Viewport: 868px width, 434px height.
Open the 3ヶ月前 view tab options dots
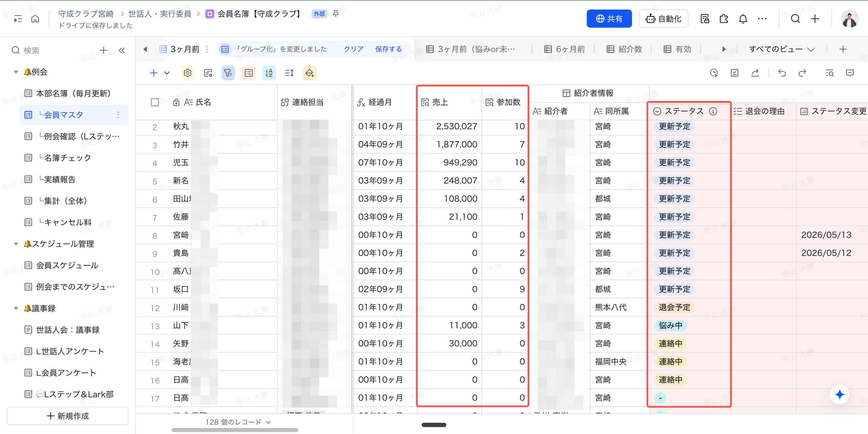pos(207,49)
